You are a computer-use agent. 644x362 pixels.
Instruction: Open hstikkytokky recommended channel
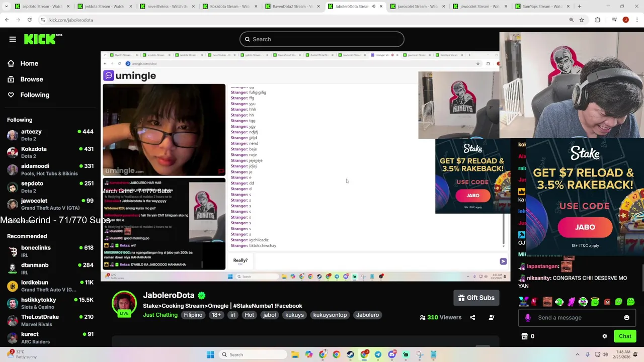(50, 303)
